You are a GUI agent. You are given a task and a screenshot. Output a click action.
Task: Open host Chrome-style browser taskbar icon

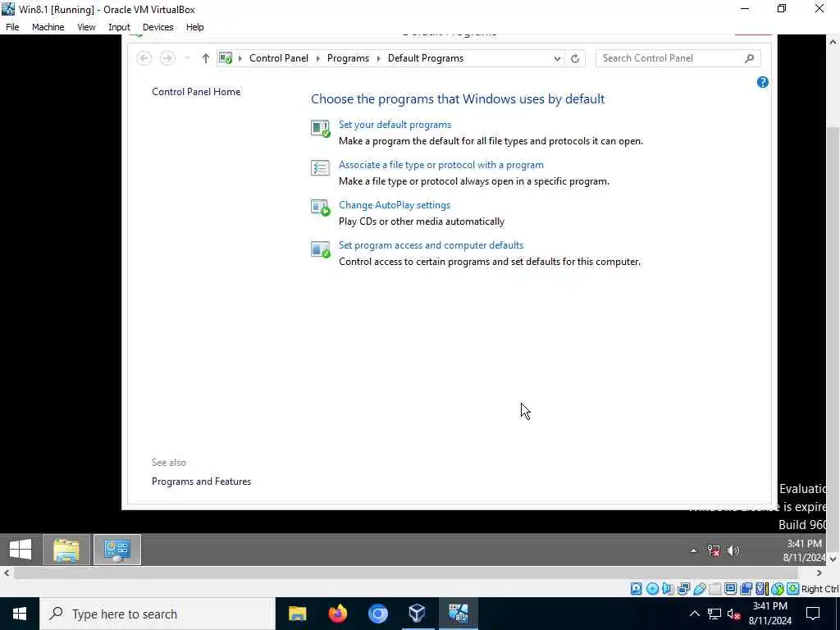pyautogui.click(x=377, y=614)
